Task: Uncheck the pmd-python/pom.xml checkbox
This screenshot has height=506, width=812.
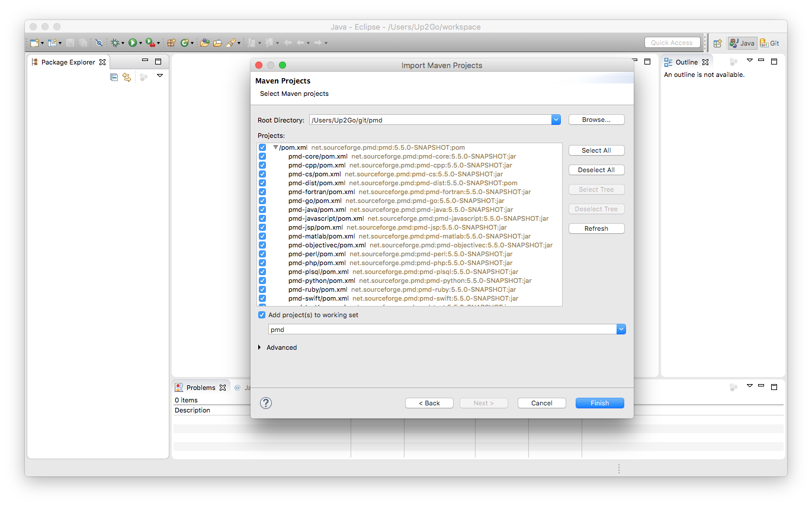Action: point(262,281)
